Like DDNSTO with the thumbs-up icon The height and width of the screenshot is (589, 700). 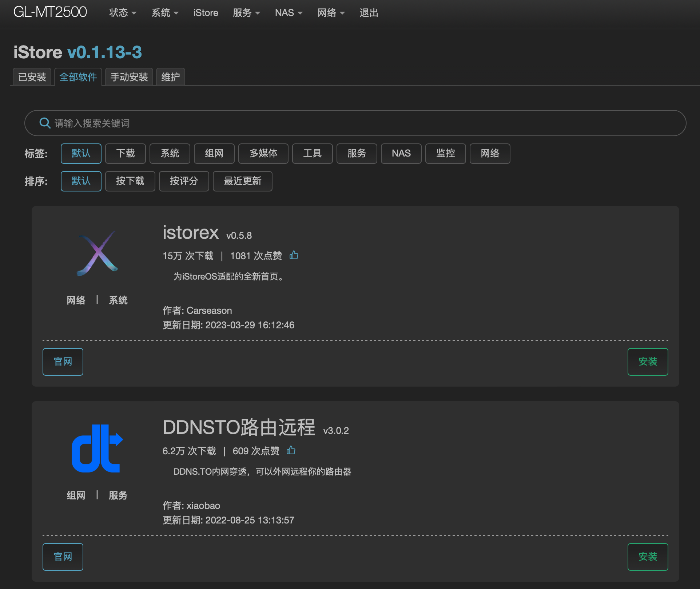click(x=291, y=450)
